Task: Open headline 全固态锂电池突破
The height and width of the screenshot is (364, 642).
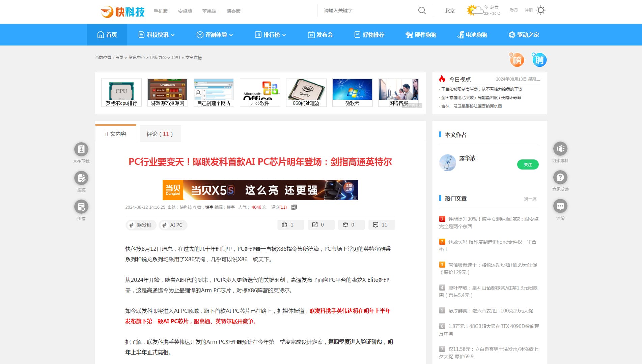Action: (481, 98)
